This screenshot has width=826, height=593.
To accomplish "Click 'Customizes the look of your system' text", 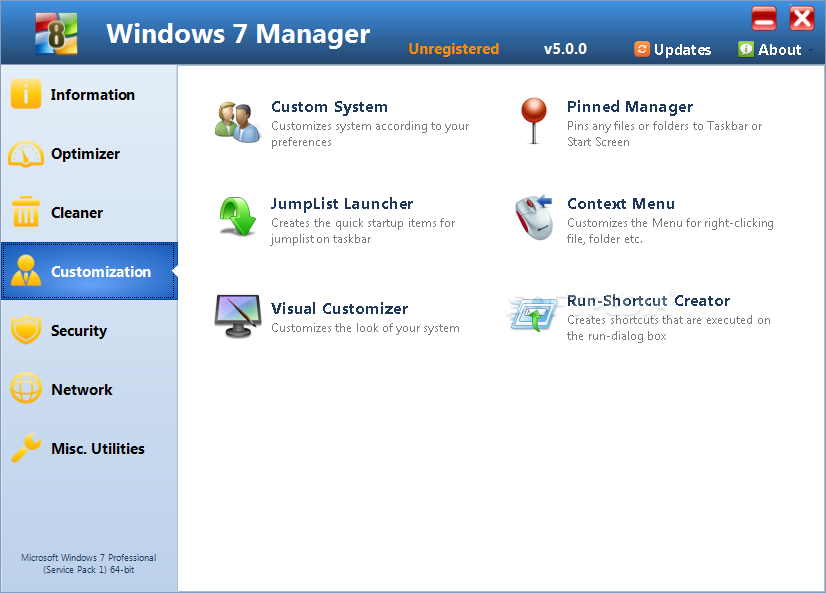I will [365, 328].
